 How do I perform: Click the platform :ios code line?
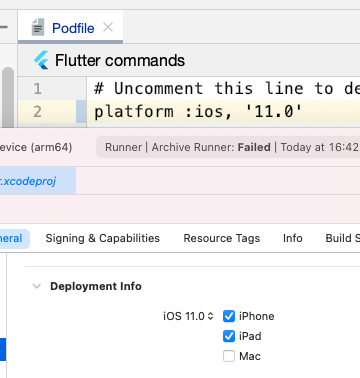198,111
